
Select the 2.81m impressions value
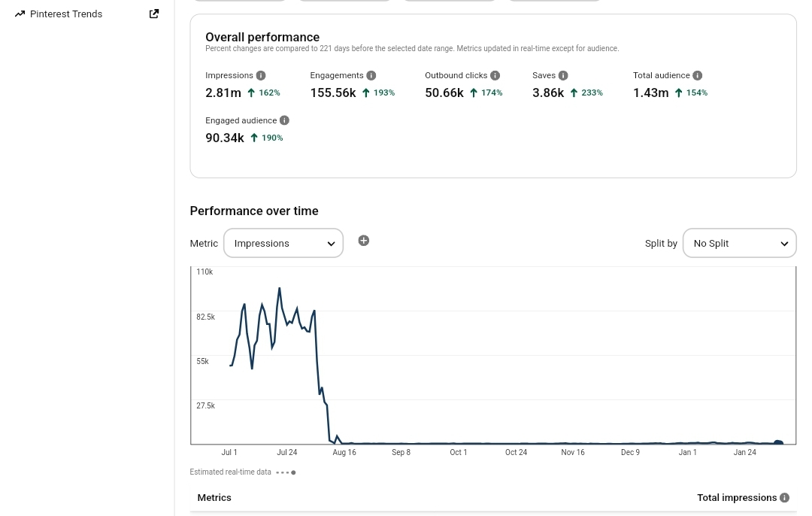(x=223, y=93)
